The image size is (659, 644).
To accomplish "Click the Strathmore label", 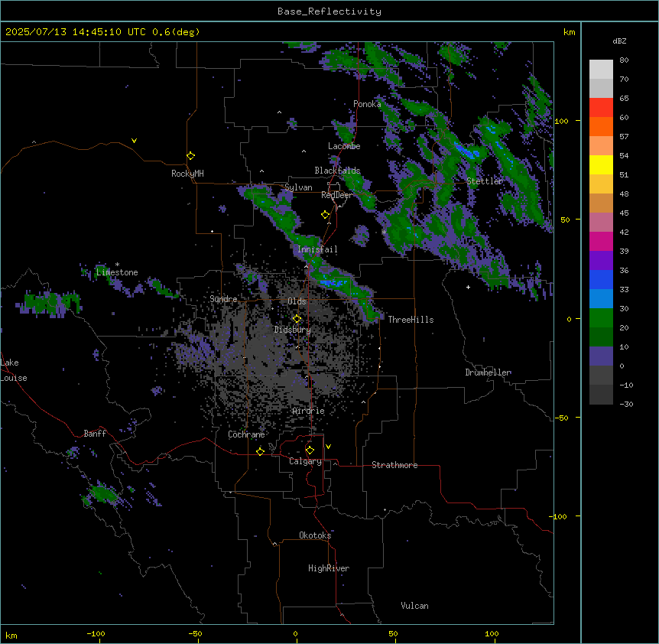I will 394,465.
